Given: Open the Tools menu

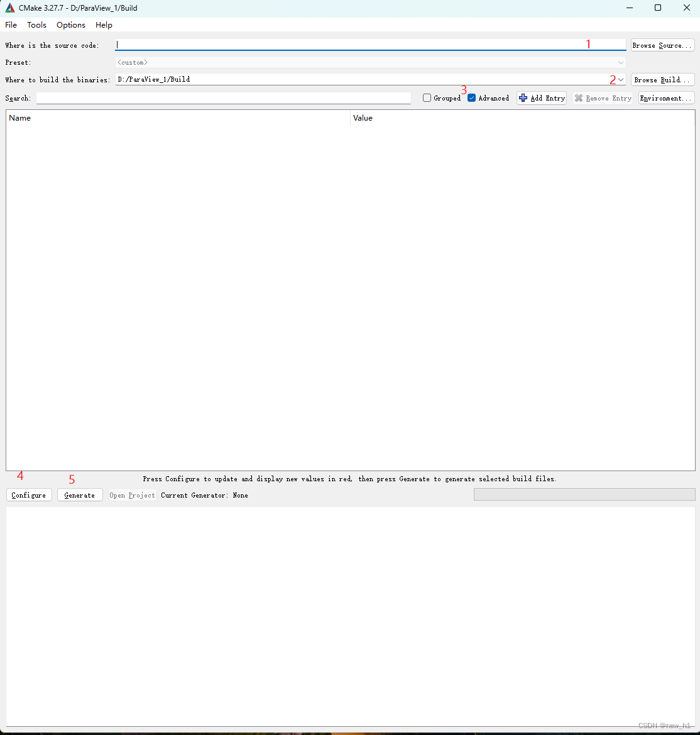Looking at the screenshot, I should click(x=36, y=25).
